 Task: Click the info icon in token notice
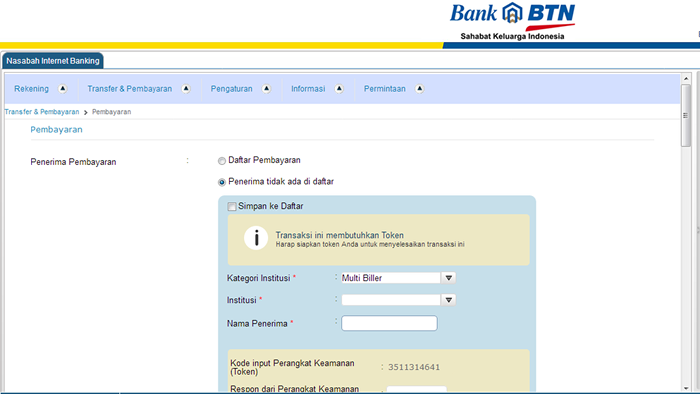256,238
